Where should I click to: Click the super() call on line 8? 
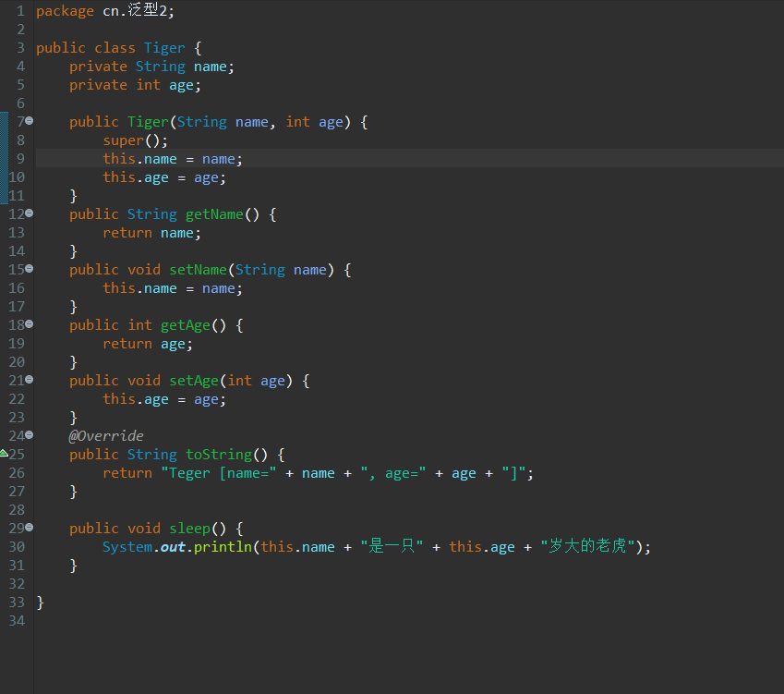tap(135, 140)
